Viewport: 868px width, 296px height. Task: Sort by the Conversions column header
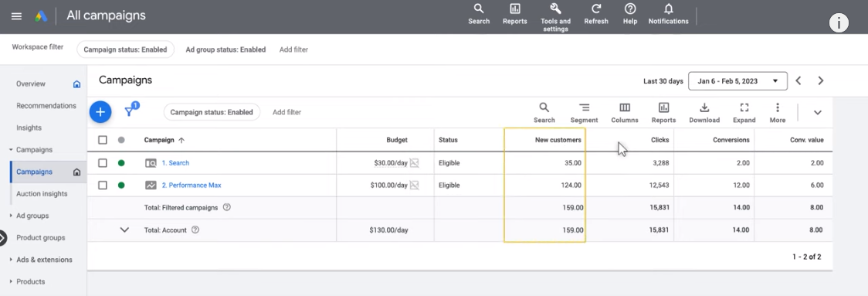coord(731,140)
